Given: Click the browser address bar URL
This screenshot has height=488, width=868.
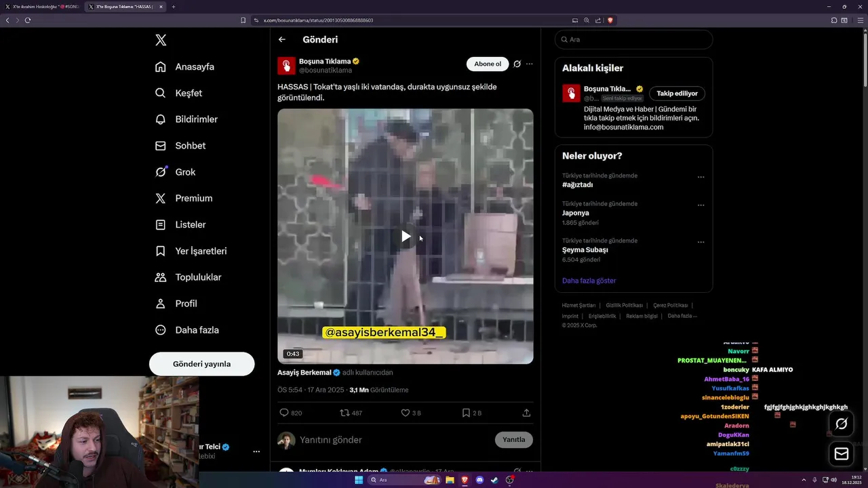Looking at the screenshot, I should pyautogui.click(x=319, y=20).
